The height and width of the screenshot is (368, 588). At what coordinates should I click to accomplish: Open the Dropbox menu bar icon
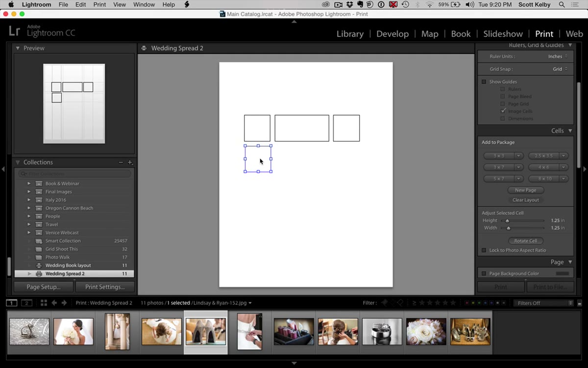click(349, 4)
